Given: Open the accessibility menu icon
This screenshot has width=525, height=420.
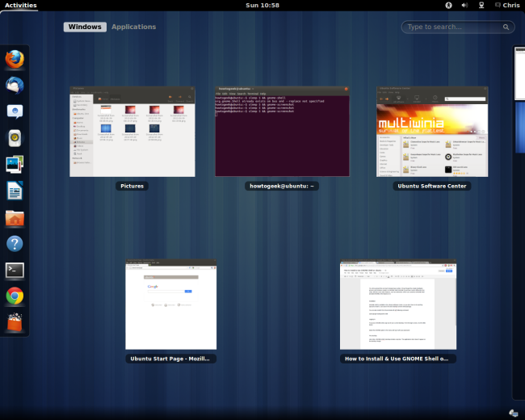Looking at the screenshot, I should (448, 5).
